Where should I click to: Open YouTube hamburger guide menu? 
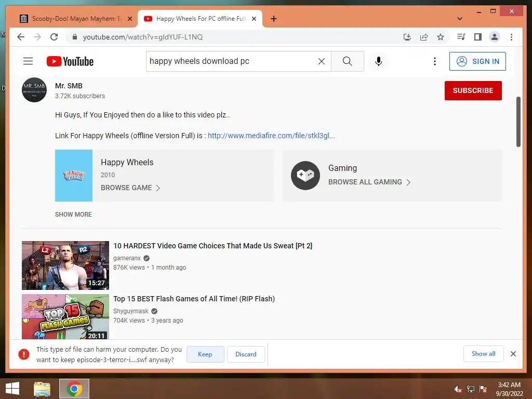pos(28,61)
